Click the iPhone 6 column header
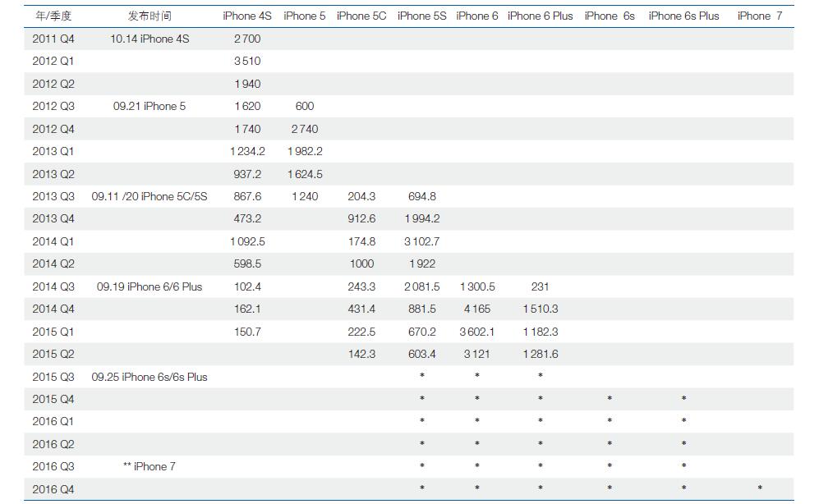Image resolution: width=819 pixels, height=504 pixels. pyautogui.click(x=477, y=16)
